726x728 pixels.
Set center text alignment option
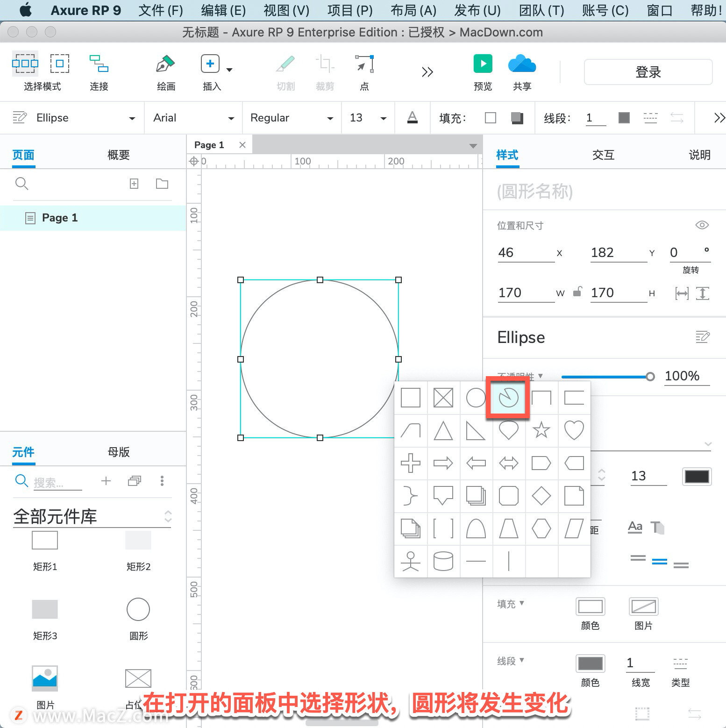[x=659, y=561]
